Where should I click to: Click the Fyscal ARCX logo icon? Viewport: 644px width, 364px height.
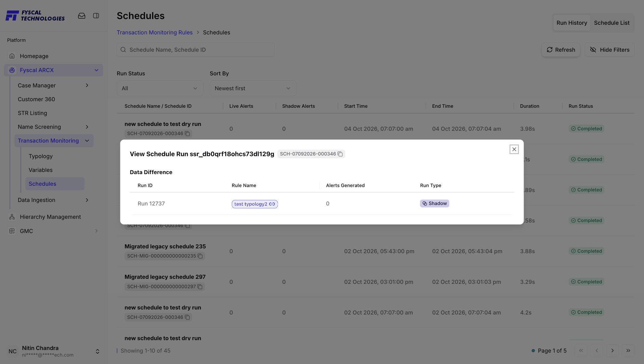click(x=12, y=70)
